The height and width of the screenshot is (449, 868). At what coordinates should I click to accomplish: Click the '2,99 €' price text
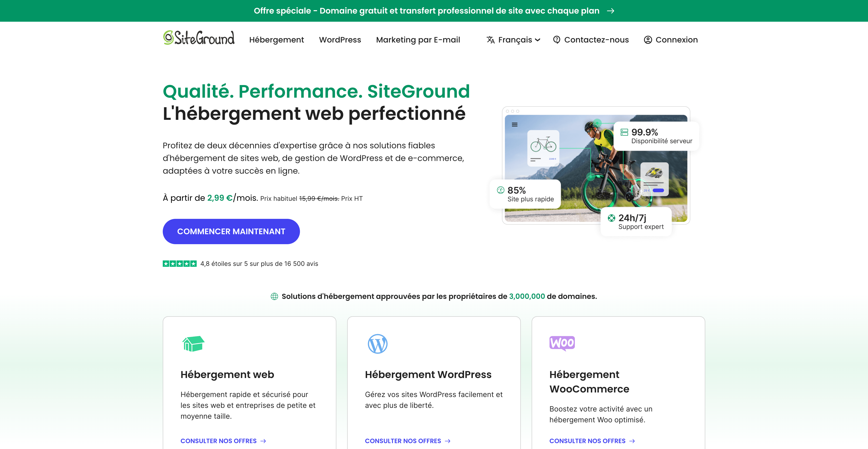[x=220, y=198]
